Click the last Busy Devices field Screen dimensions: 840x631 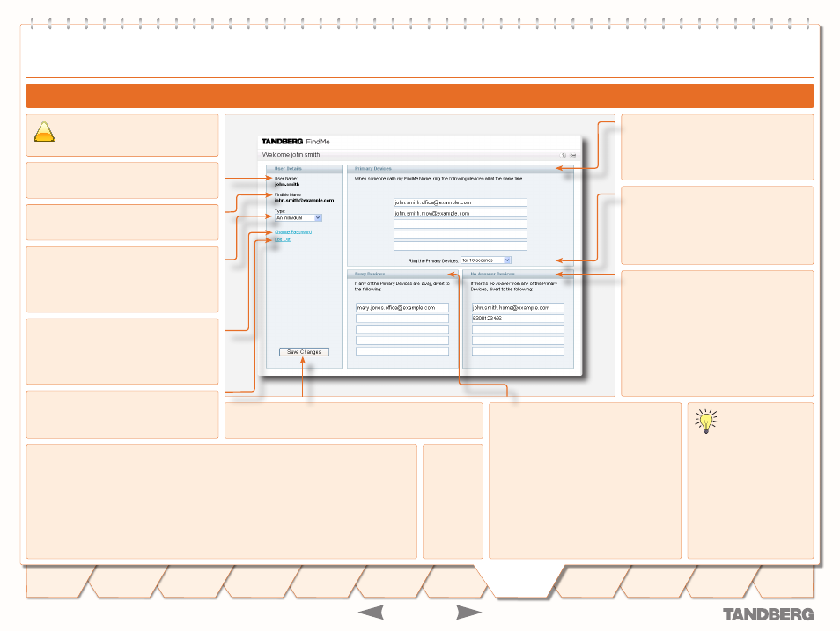(402, 351)
